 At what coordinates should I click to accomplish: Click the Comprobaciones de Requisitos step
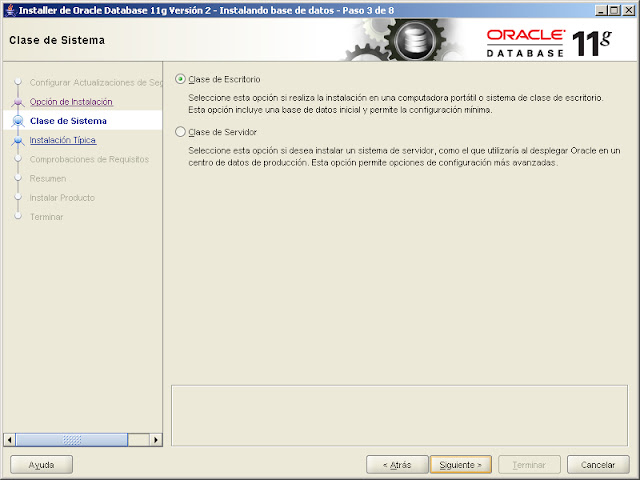tap(89, 159)
